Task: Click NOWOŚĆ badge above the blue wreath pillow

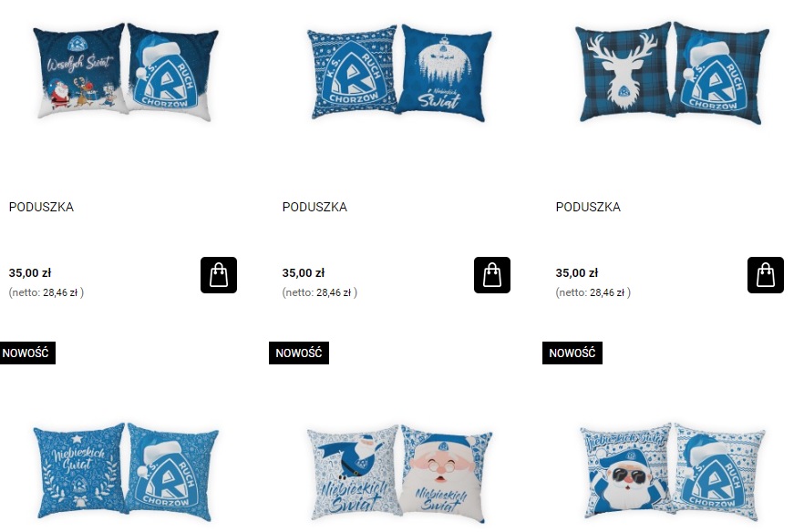Action: tap(26, 353)
